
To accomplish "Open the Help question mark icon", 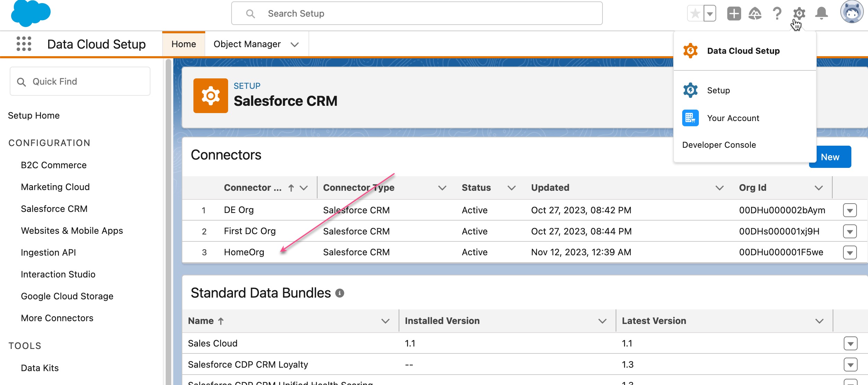I will point(777,14).
